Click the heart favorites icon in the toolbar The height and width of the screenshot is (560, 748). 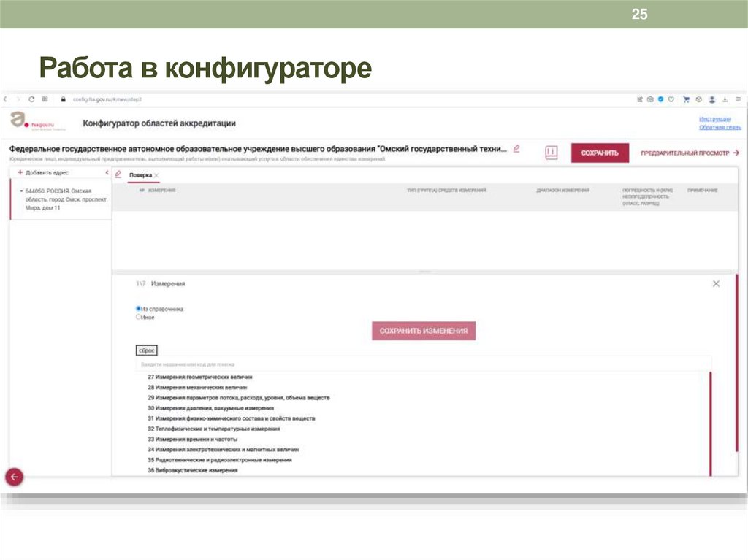click(x=671, y=96)
